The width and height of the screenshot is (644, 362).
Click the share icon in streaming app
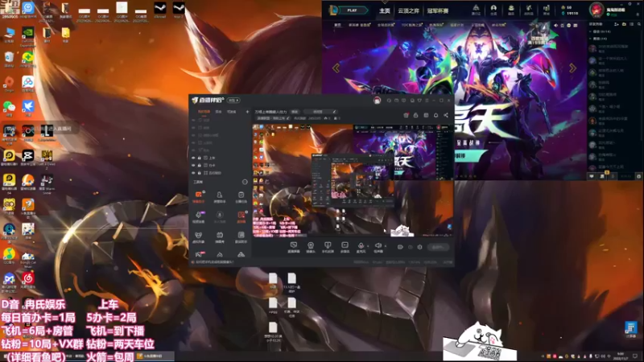pyautogui.click(x=446, y=115)
